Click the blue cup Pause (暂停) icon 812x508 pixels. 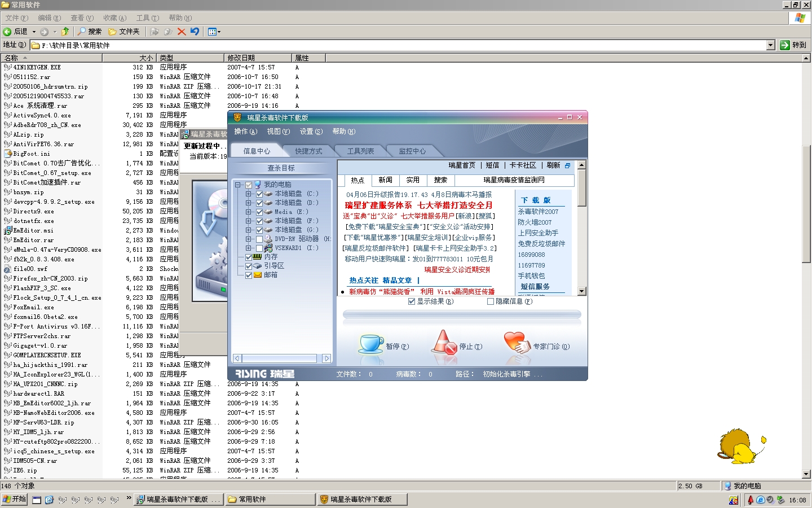371,343
